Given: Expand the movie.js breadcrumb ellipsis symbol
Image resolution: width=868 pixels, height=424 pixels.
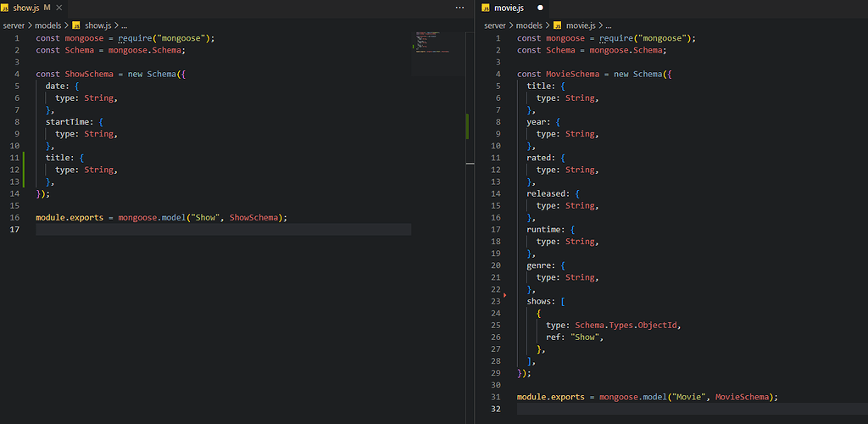Looking at the screenshot, I should click(x=608, y=25).
